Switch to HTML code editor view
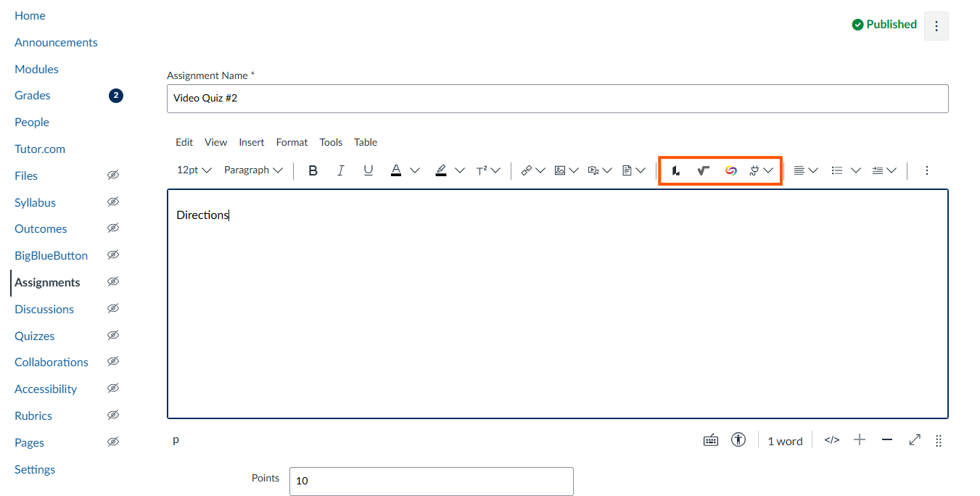Viewport: 980px width, 496px height. 832,440
